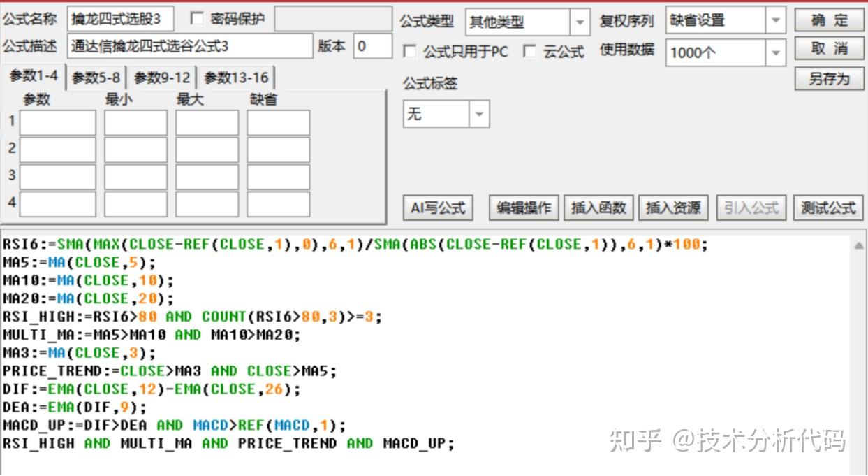Click row 4 parameter name field

[x=57, y=205]
